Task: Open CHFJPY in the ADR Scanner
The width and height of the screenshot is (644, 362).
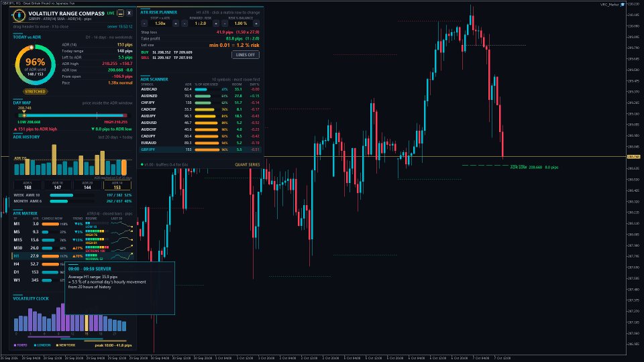Action: pos(201,103)
